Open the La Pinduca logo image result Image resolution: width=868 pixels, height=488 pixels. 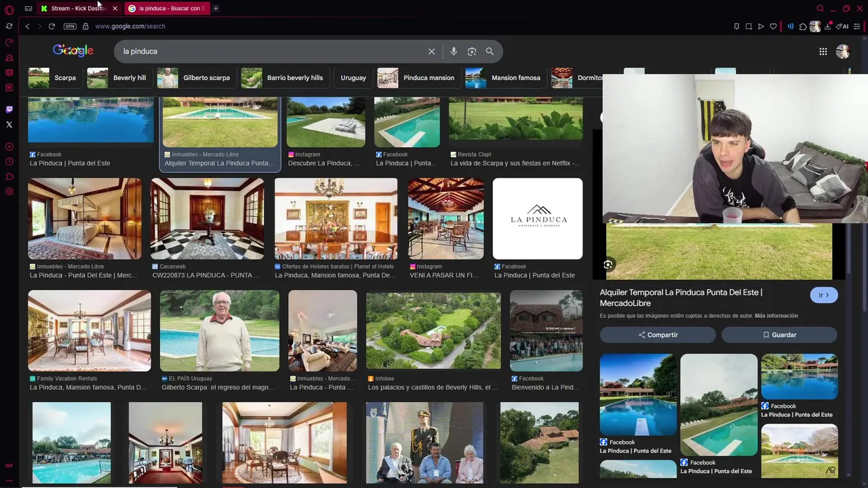tap(537, 218)
